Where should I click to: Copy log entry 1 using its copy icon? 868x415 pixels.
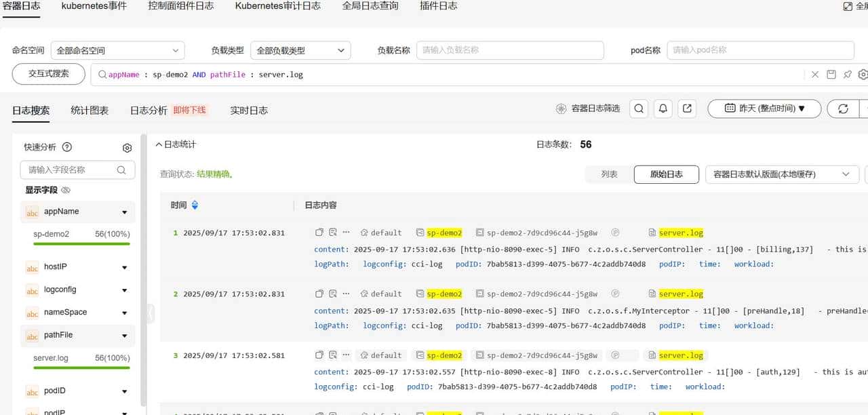click(319, 232)
